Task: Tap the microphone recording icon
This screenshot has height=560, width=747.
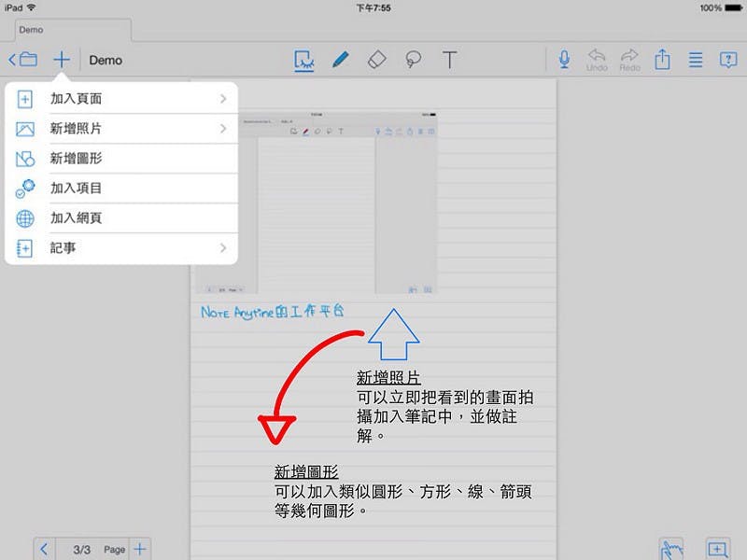Action: 564,60
